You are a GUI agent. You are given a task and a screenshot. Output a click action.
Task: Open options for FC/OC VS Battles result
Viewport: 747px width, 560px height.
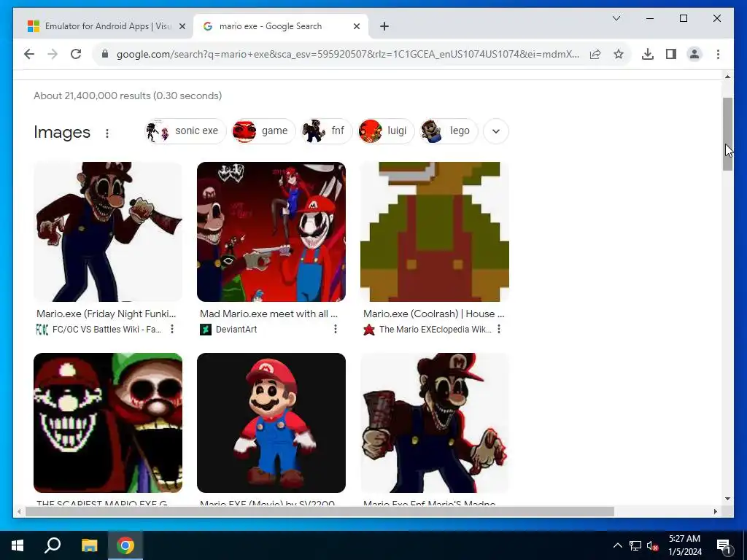click(172, 329)
